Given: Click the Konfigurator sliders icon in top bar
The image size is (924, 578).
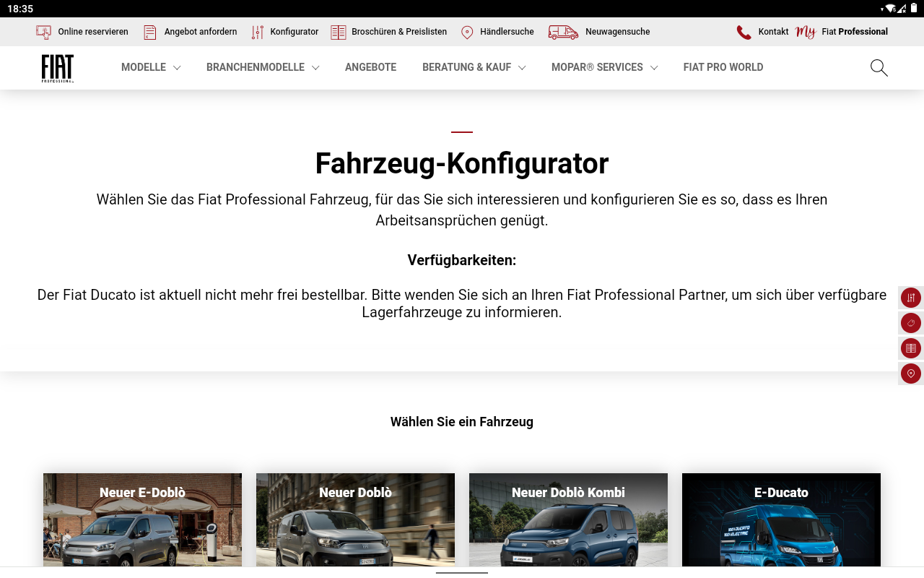Looking at the screenshot, I should [258, 32].
